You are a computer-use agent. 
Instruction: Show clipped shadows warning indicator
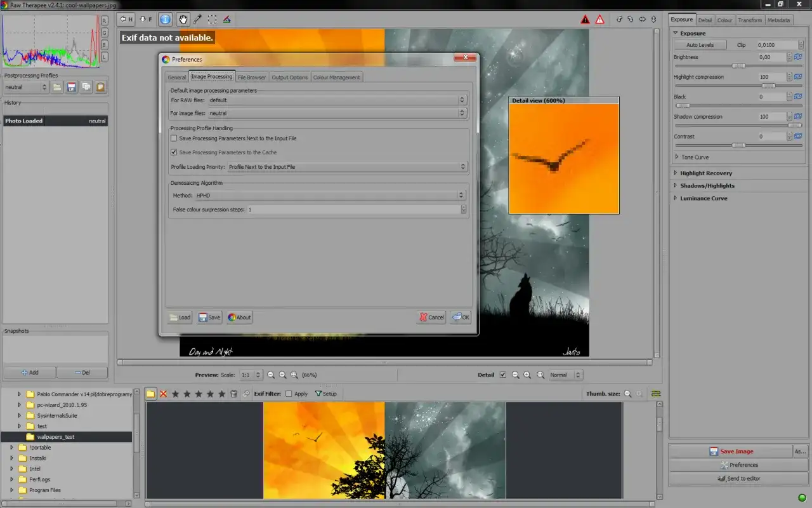point(585,20)
